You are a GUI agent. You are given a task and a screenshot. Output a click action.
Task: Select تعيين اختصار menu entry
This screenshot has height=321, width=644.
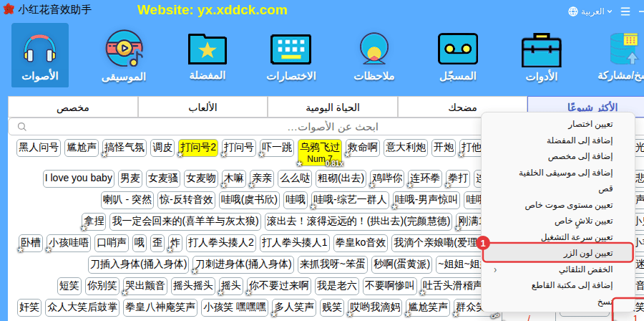[x=557, y=124]
